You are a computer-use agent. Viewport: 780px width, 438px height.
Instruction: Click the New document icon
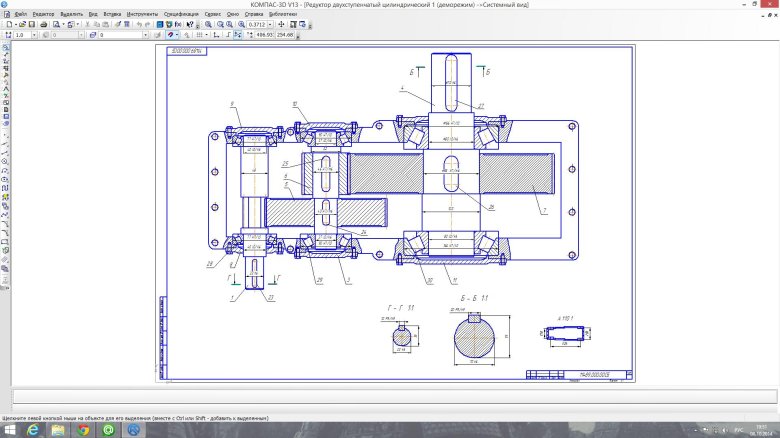click(x=9, y=24)
